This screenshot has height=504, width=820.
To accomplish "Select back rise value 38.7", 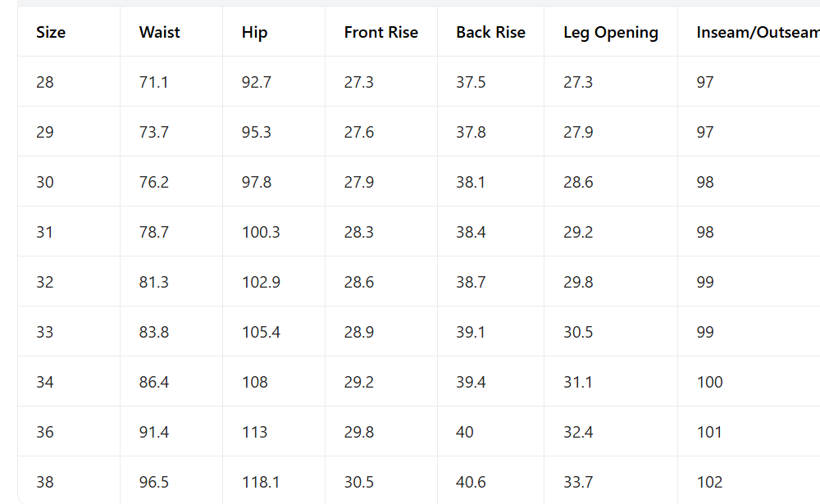I will tap(471, 283).
